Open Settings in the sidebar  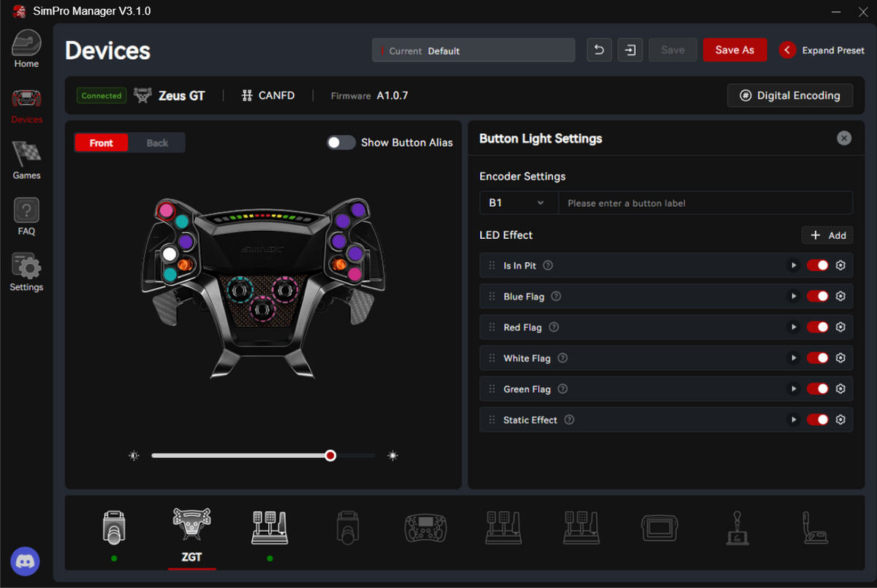[x=26, y=272]
